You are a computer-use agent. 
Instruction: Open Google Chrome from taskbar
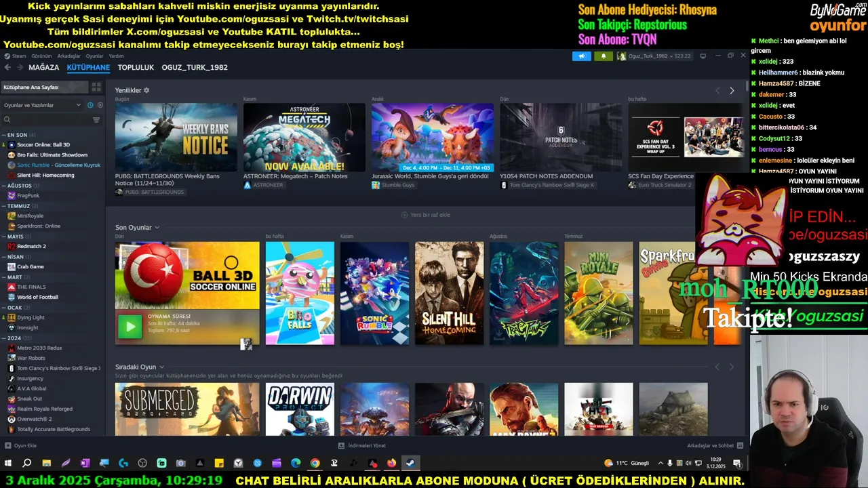315,463
